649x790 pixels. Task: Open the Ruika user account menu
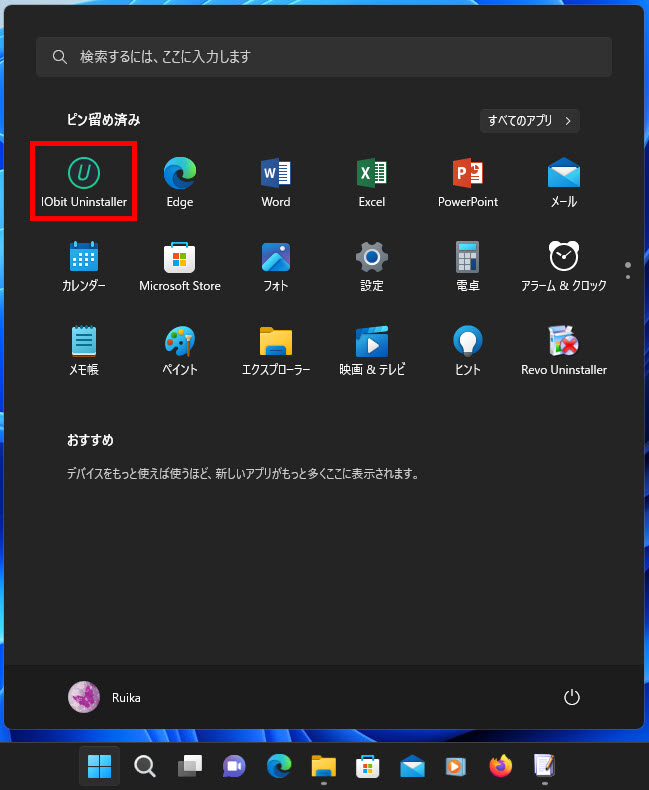pyautogui.click(x=105, y=697)
